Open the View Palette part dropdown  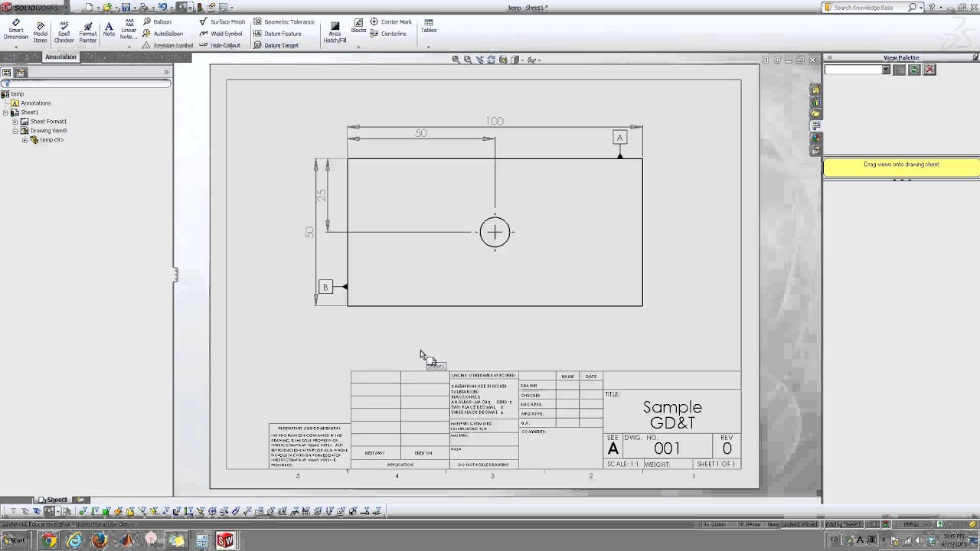click(886, 70)
